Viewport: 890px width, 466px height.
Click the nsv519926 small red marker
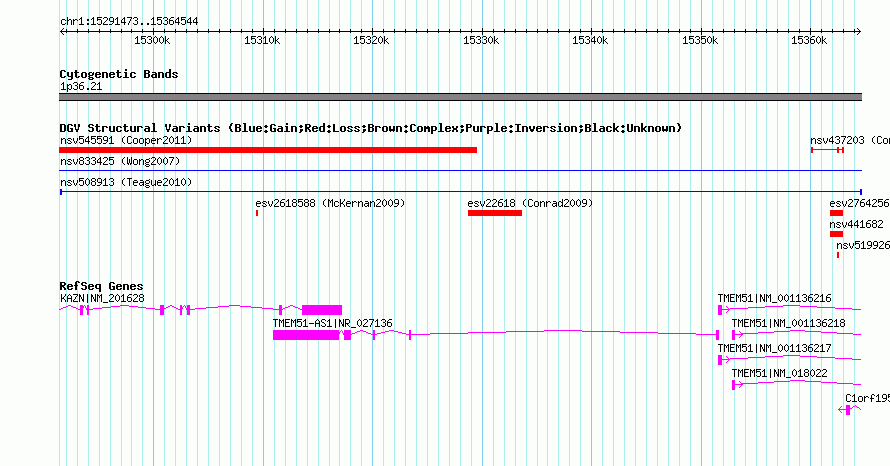(838, 255)
